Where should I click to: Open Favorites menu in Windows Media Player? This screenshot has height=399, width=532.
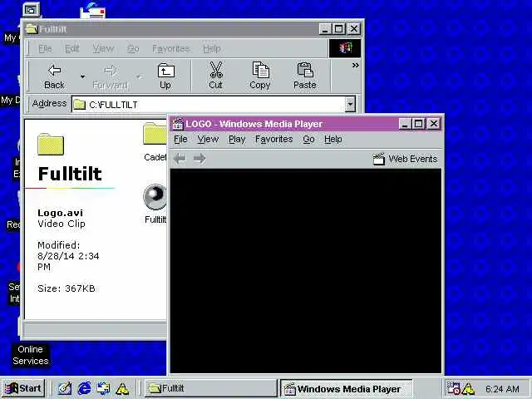coord(273,139)
